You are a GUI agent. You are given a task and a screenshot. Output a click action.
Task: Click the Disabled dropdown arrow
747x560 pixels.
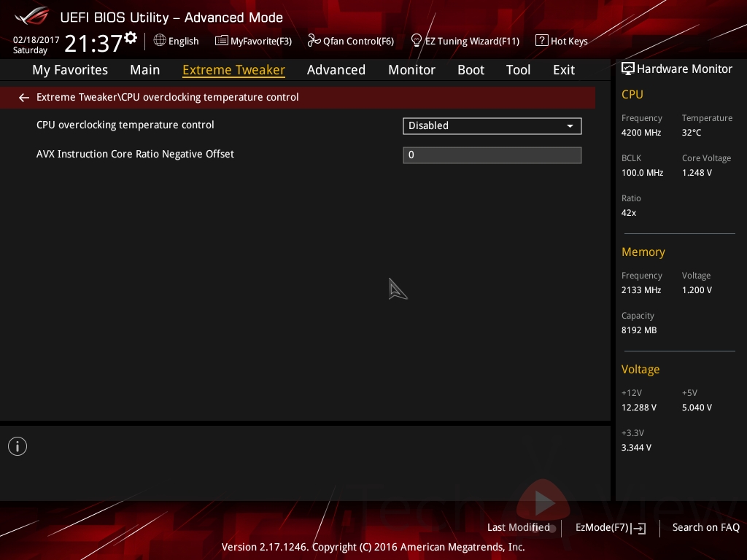click(x=570, y=126)
